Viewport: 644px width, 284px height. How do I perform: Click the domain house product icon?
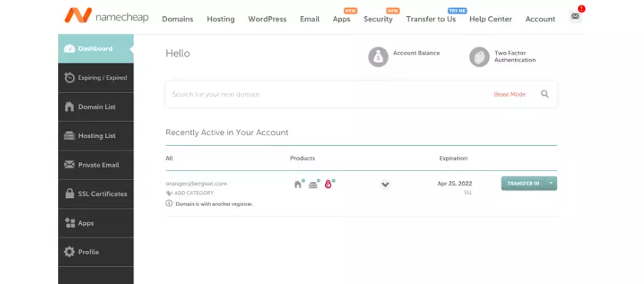click(x=297, y=184)
